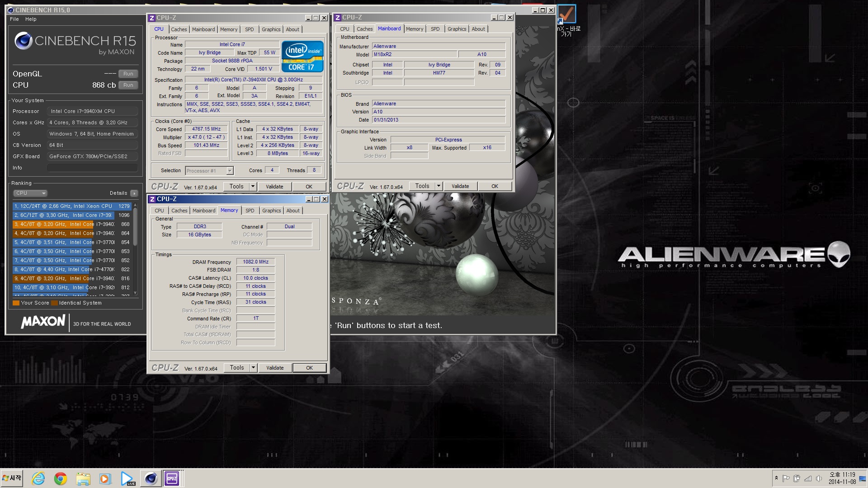
Task: Select ranking entry 2, 6C/12T @ 3.30 GHz
Action: 72,215
